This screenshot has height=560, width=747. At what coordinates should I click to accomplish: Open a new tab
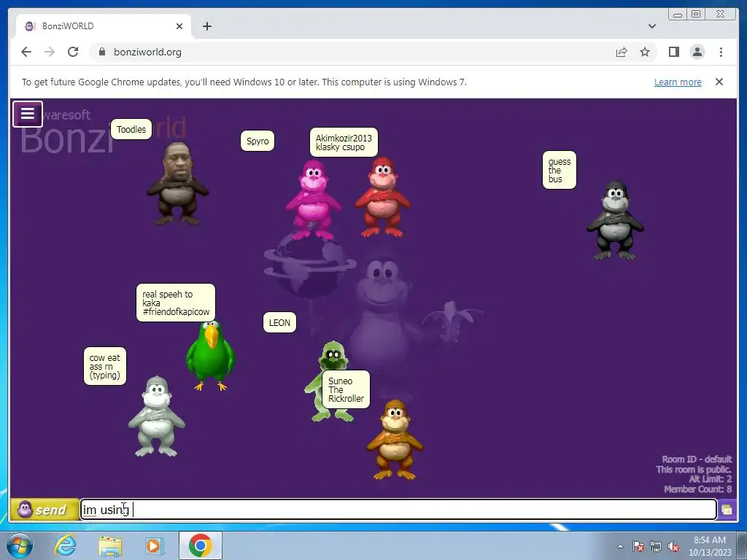pos(207,26)
